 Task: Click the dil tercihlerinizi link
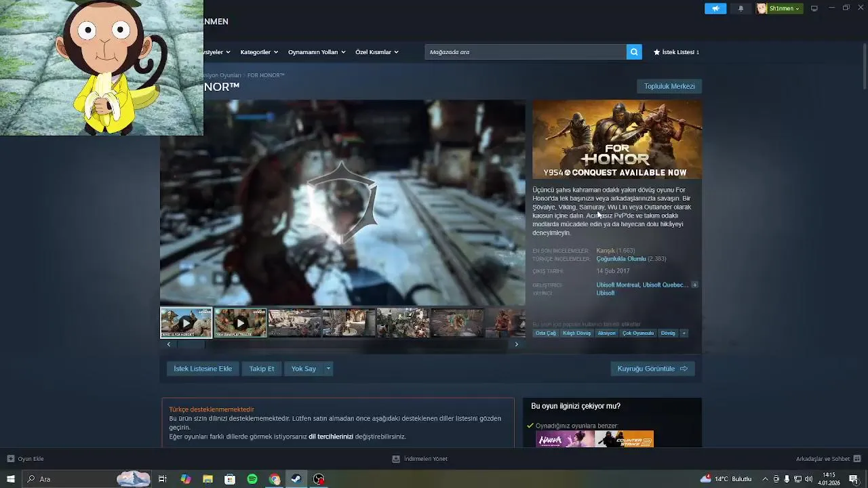(331, 436)
